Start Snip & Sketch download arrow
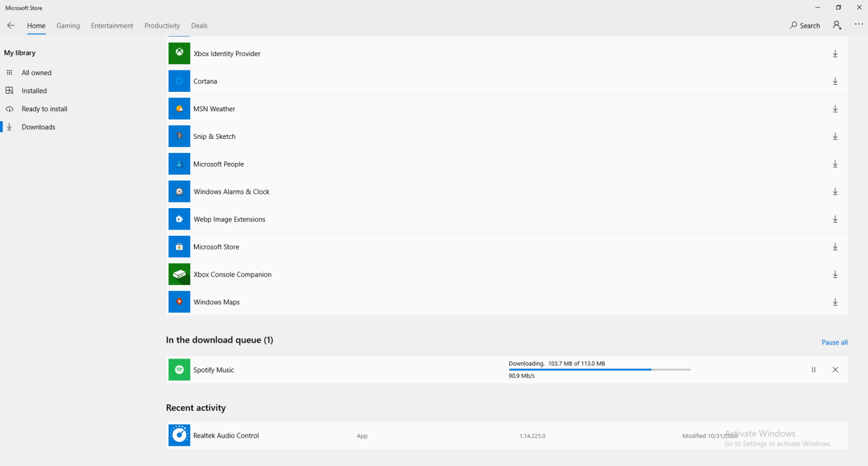 835,136
